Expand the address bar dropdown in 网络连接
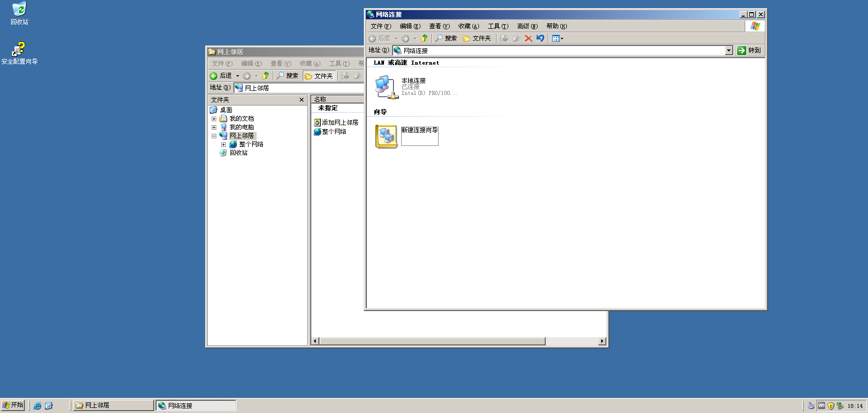Screen dimensions: 868x413 (729, 50)
